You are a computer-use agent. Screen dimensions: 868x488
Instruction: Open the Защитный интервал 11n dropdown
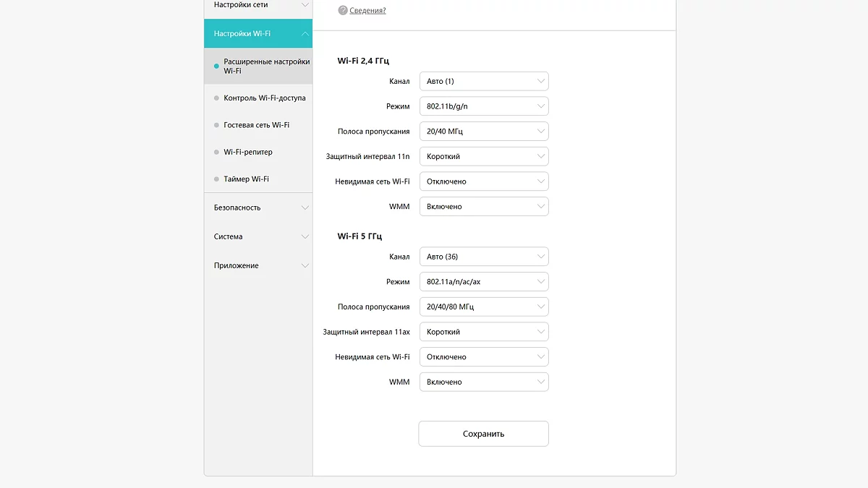pos(483,156)
